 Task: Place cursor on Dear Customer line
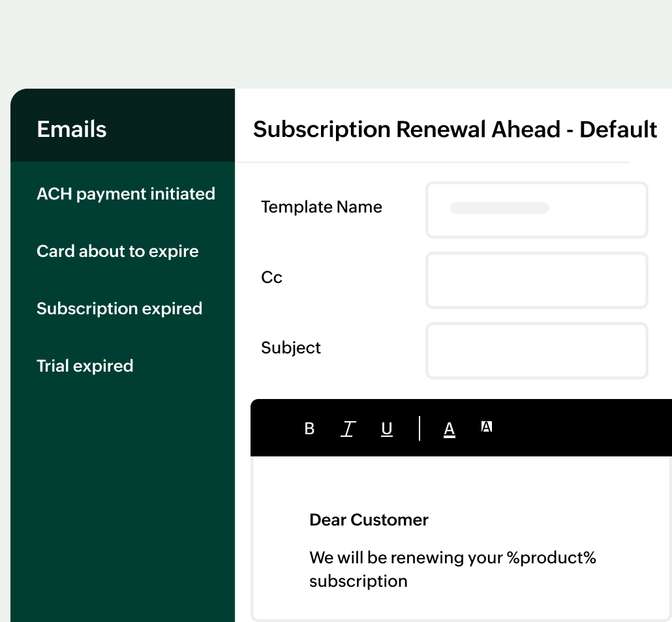point(369,520)
